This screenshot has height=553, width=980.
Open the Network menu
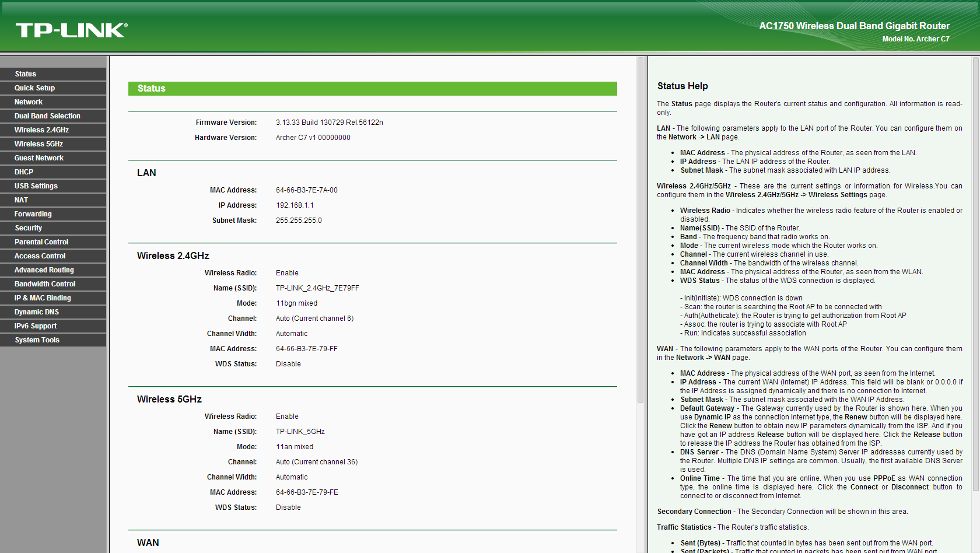coord(53,102)
